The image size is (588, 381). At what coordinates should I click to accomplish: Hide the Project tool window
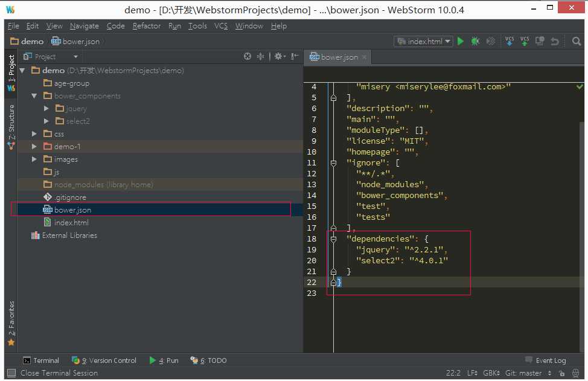click(x=295, y=57)
